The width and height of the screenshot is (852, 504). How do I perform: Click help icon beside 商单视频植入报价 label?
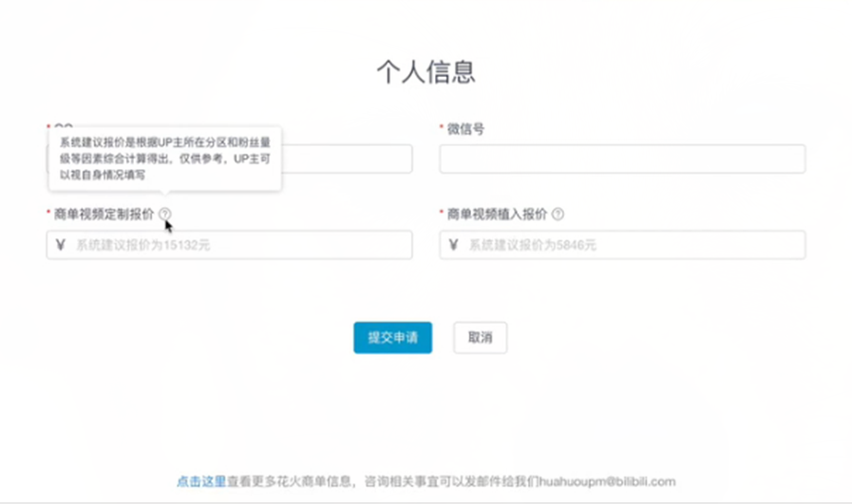558,215
